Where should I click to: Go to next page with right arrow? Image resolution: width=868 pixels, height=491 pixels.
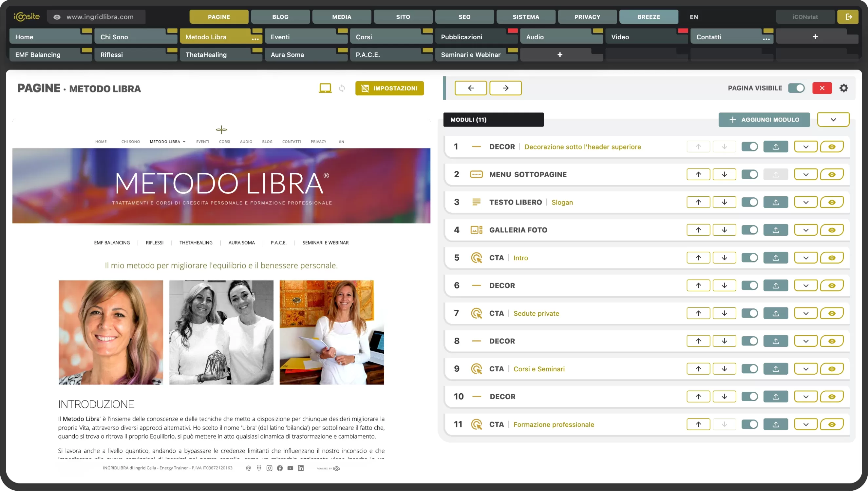coord(505,88)
